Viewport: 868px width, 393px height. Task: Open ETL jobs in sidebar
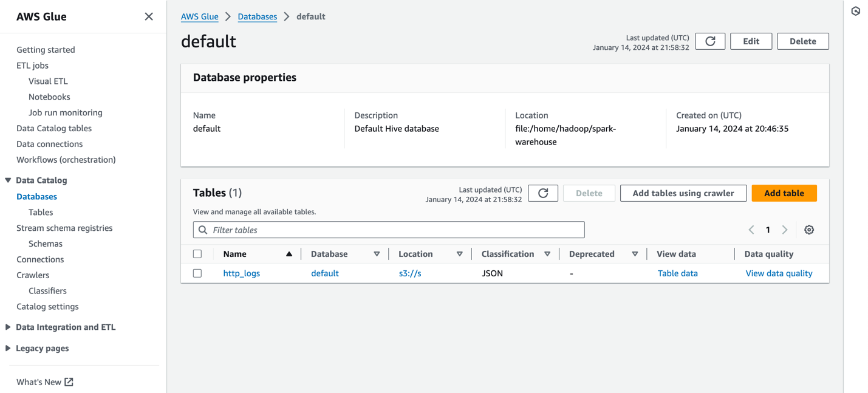[32, 66]
